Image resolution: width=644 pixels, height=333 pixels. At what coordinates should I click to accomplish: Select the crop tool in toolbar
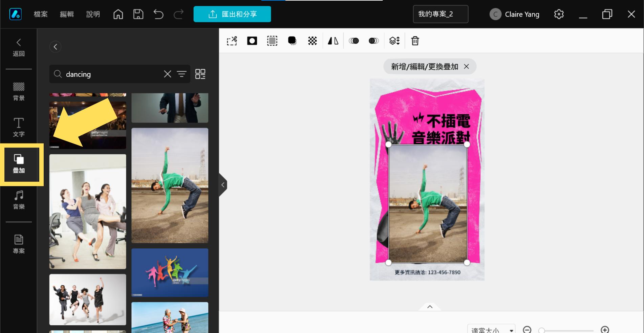coord(232,41)
